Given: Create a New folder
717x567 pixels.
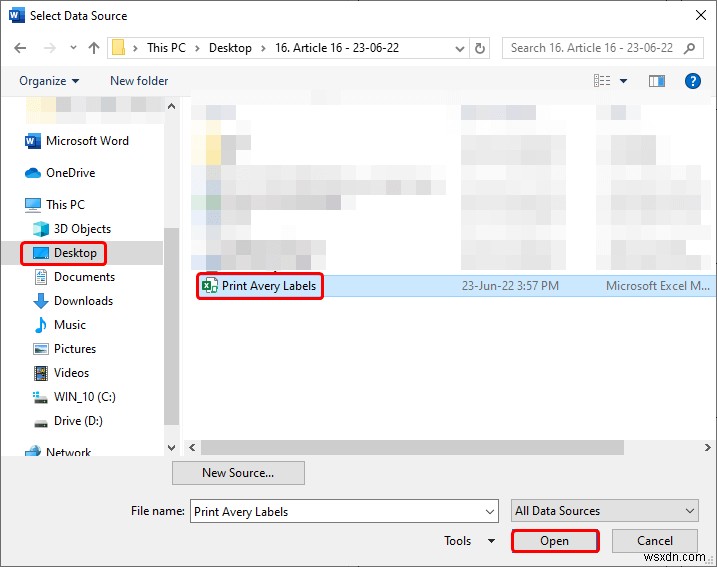Looking at the screenshot, I should pos(139,81).
